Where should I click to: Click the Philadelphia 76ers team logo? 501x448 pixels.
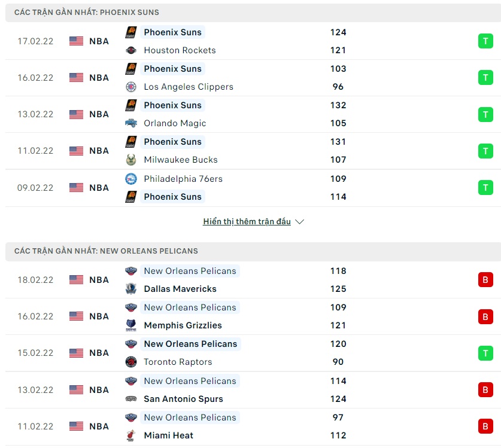(x=131, y=179)
